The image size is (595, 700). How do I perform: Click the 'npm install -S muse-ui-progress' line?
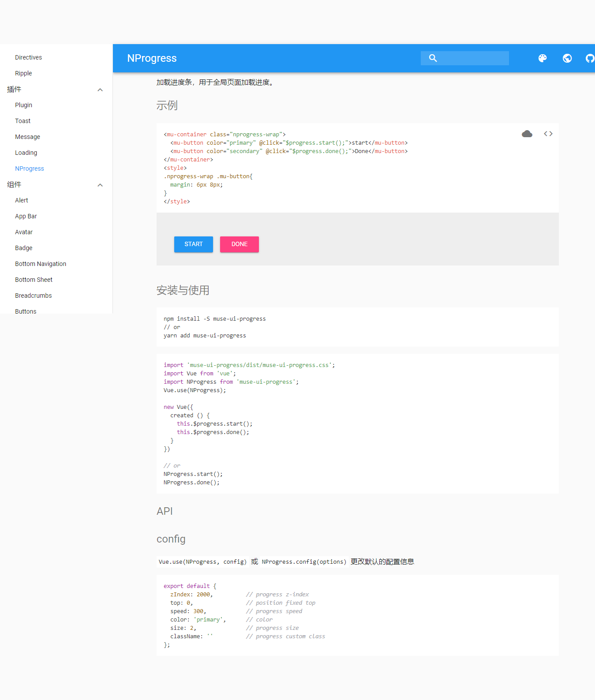tap(215, 319)
